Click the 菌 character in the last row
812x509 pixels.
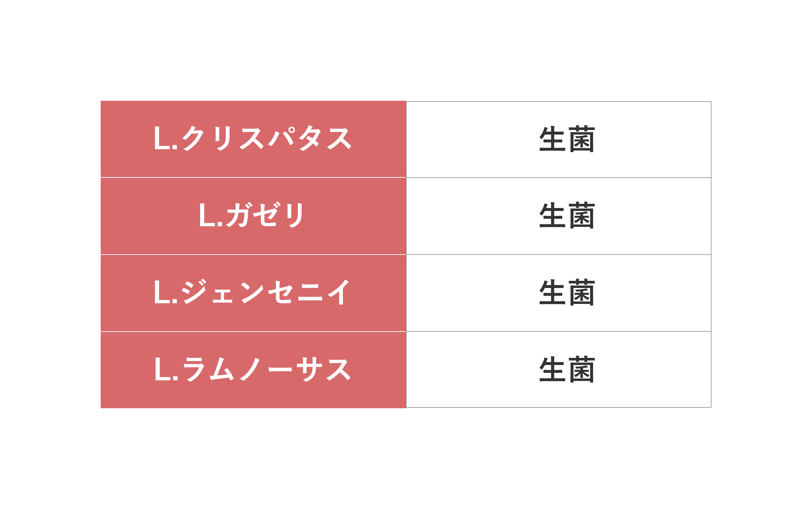pyautogui.click(x=582, y=369)
